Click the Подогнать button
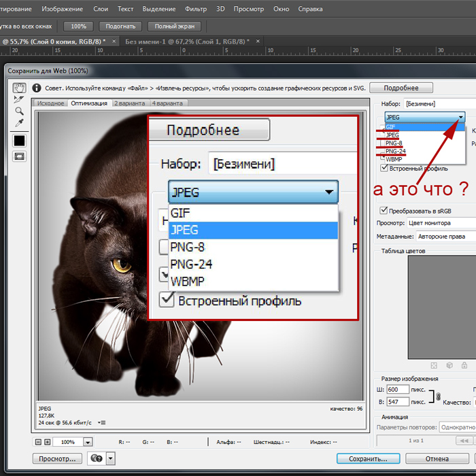 point(120,26)
